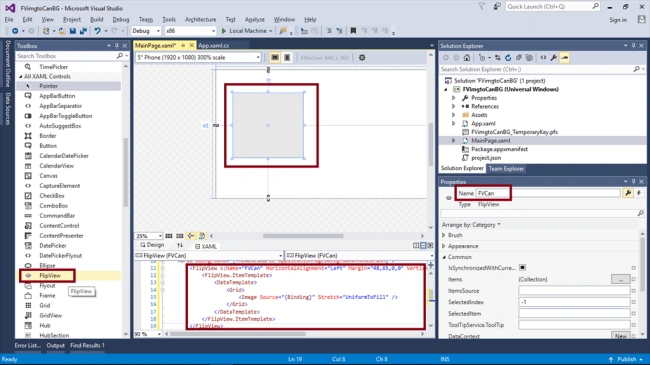
Task: Click the designer horizontal scrollbar
Action: (x=303, y=236)
